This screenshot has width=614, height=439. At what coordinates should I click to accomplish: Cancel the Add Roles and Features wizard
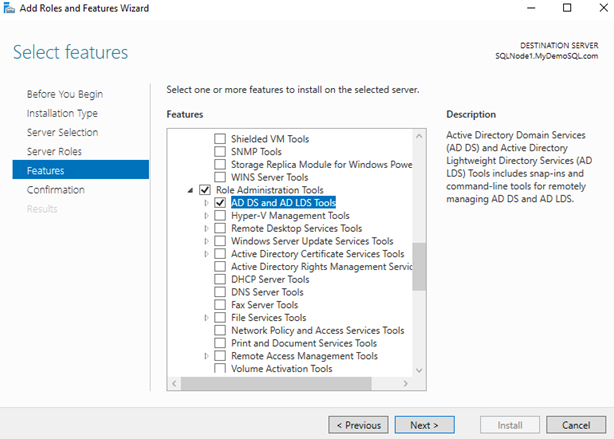point(575,425)
